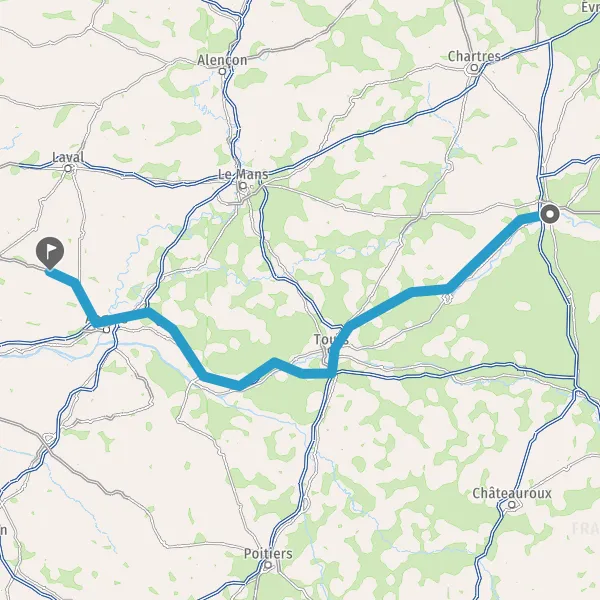The height and width of the screenshot is (600, 600).
Task: Click the Laval city label
Action: coord(68,157)
